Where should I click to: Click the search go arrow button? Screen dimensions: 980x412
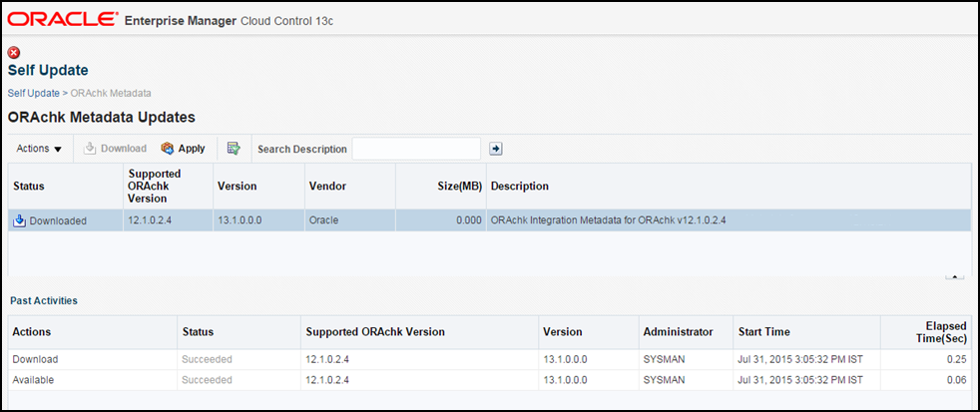tap(496, 149)
